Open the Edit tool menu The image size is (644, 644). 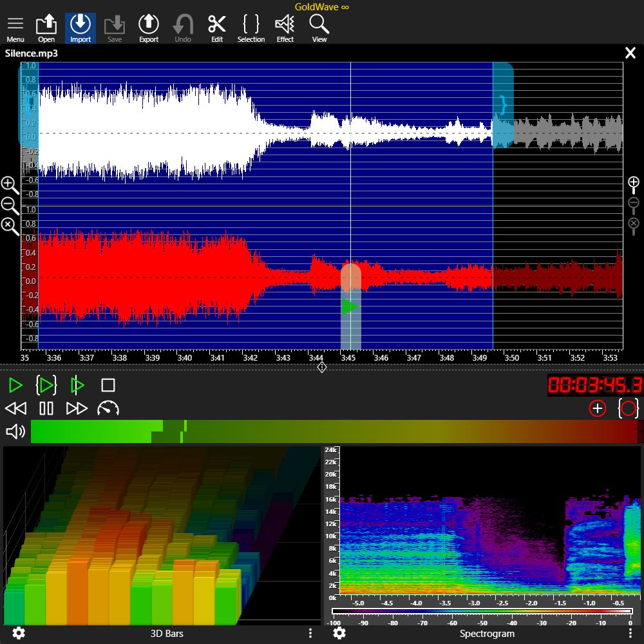coord(216,27)
